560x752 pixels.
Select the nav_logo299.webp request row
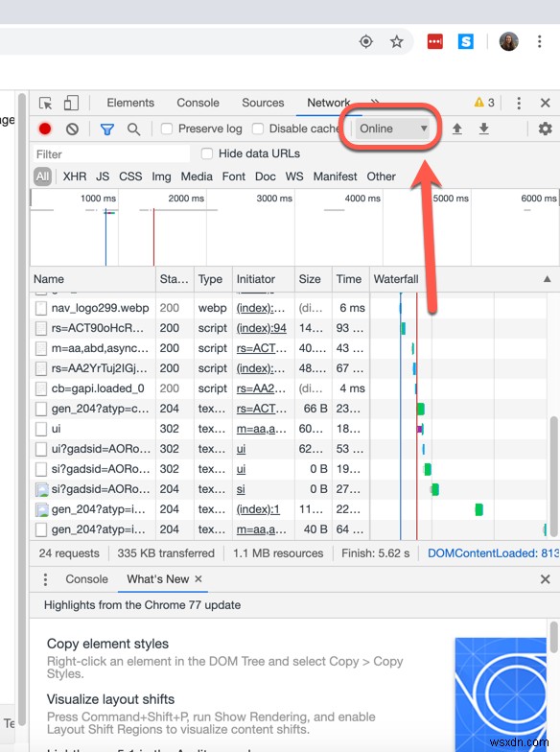pyautogui.click(x=288, y=308)
